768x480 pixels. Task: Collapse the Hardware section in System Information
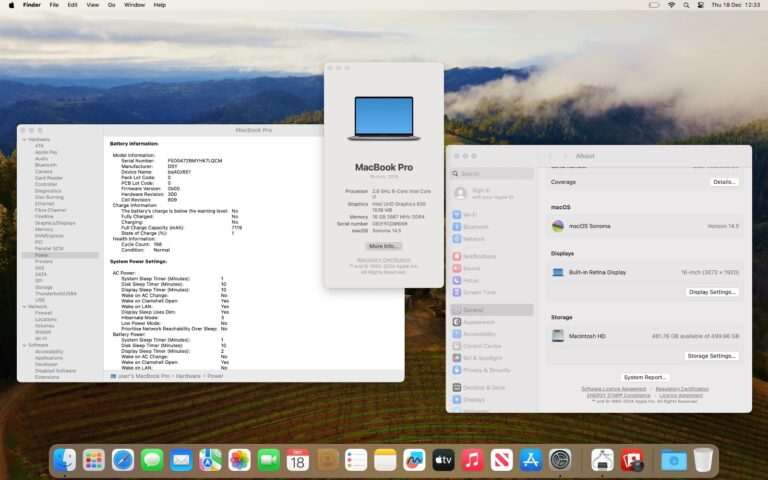(x=24, y=140)
